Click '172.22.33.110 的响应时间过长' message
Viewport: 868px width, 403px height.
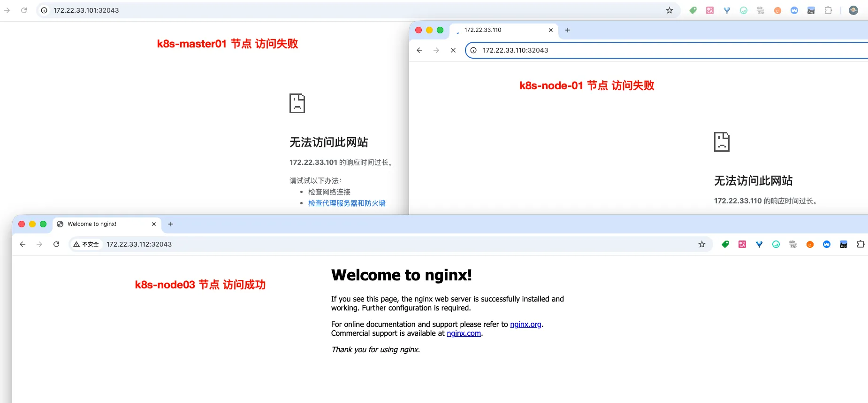tap(767, 201)
